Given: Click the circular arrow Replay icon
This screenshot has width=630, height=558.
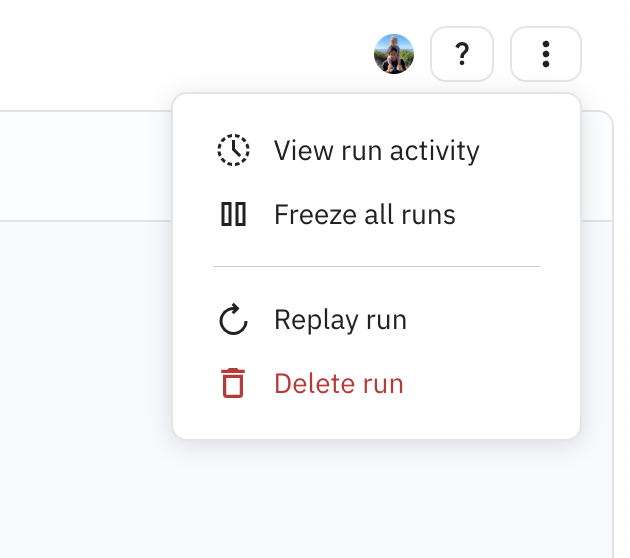Looking at the screenshot, I should pos(233,321).
